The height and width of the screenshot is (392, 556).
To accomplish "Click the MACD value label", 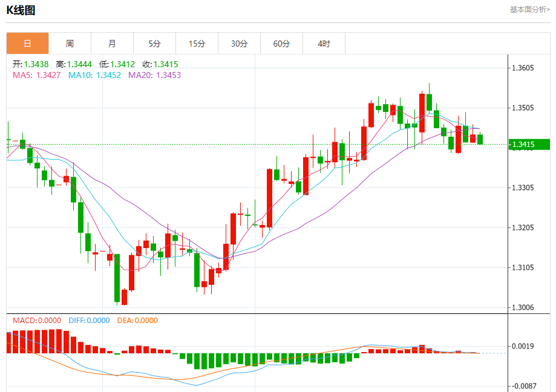I will pyautogui.click(x=37, y=321).
